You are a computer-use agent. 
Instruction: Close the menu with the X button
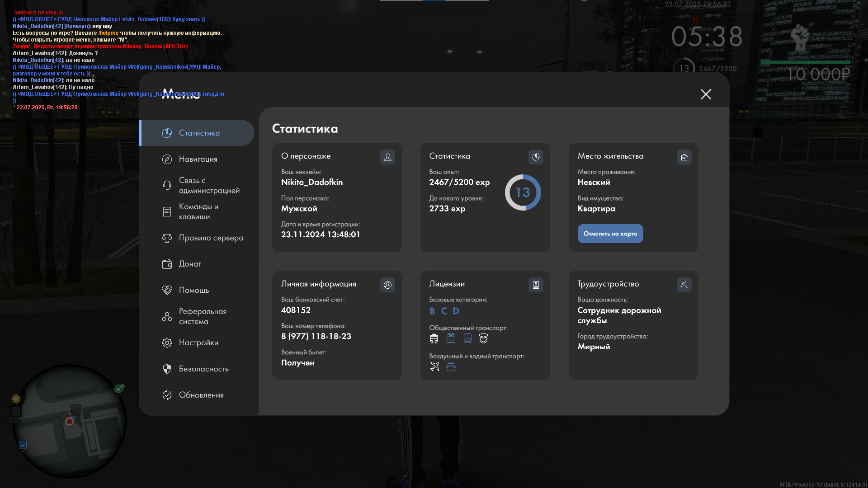point(706,94)
